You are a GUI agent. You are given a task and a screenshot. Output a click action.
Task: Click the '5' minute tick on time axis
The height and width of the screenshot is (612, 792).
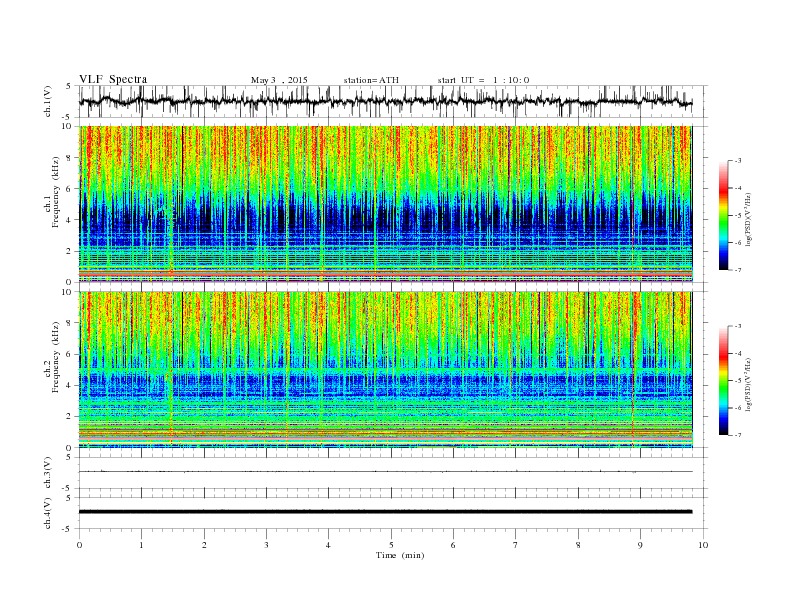point(391,545)
